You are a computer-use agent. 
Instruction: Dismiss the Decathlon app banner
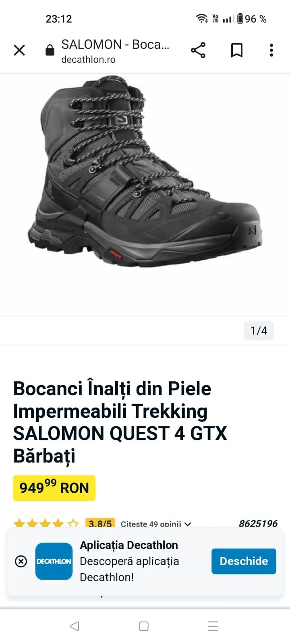coord(21,561)
